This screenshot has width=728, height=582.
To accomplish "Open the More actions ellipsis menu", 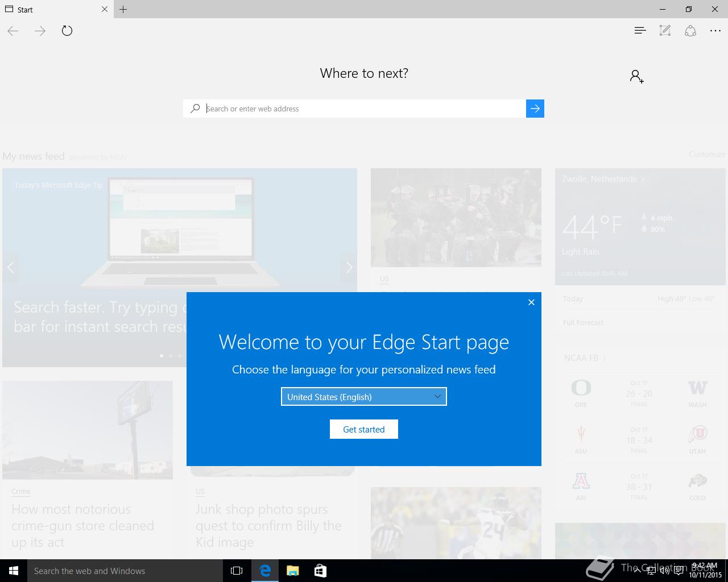I will [x=715, y=31].
